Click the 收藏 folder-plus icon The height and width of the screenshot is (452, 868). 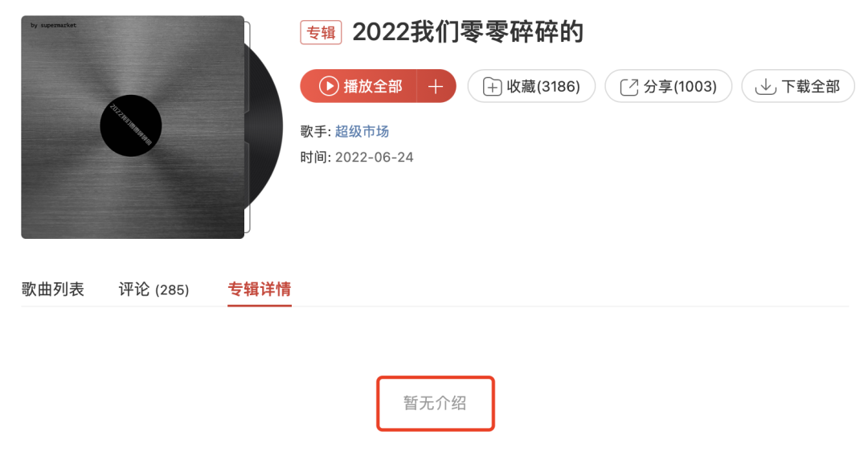click(492, 87)
